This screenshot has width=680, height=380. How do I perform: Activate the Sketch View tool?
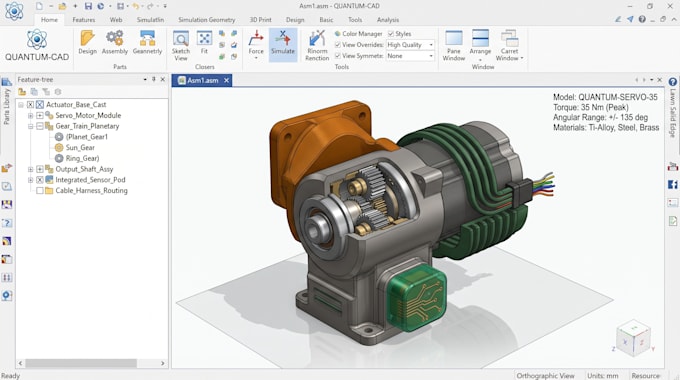181,46
